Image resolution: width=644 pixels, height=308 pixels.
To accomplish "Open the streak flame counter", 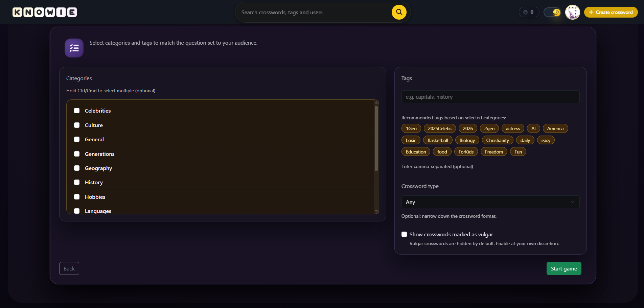I will (529, 12).
